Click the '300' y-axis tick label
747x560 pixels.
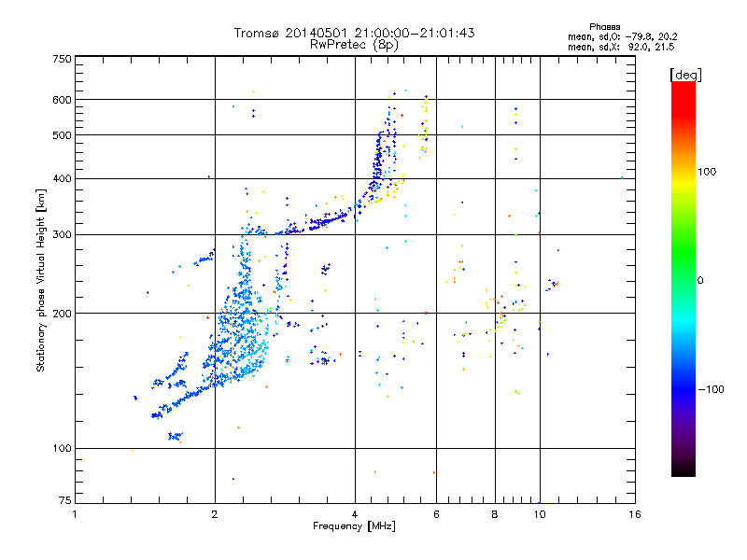coord(62,234)
